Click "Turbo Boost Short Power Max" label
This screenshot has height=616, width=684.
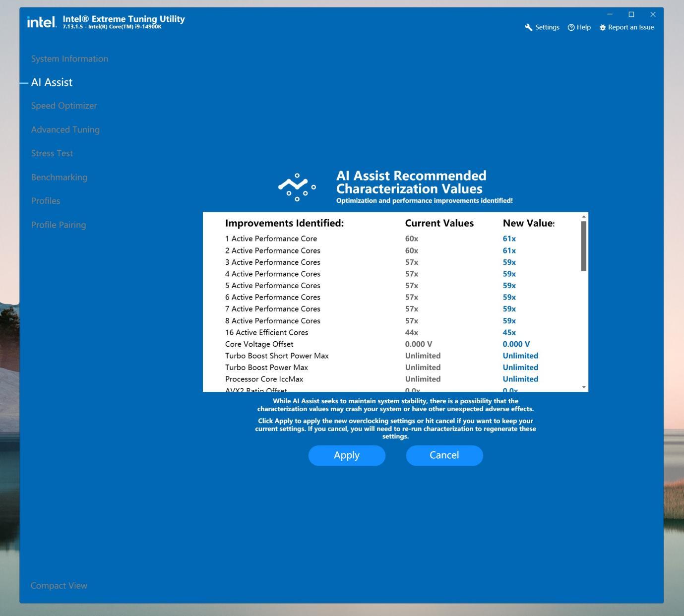click(x=277, y=356)
